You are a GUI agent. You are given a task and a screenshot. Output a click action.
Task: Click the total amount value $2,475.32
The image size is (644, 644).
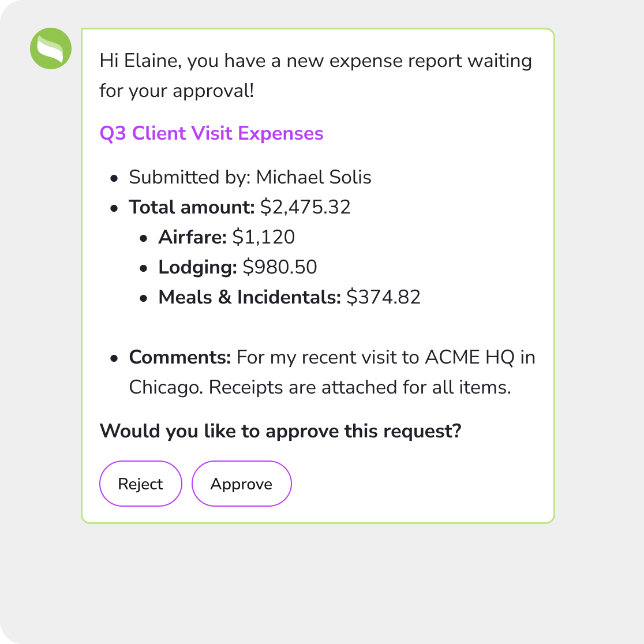click(305, 207)
